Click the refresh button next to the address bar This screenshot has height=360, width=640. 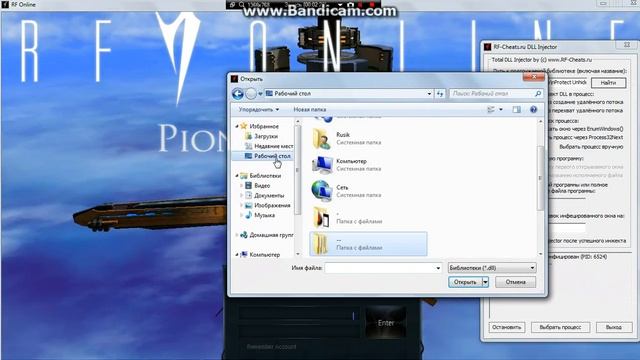(x=440, y=93)
